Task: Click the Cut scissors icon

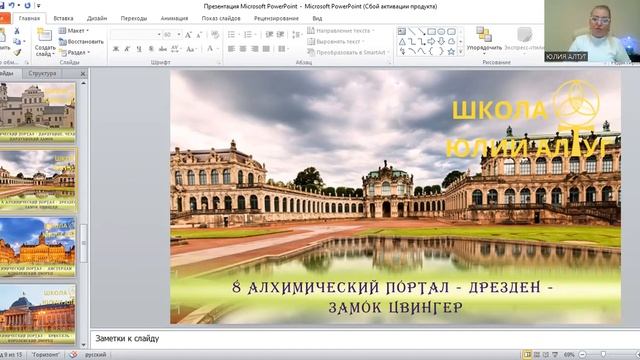Action: (17, 31)
